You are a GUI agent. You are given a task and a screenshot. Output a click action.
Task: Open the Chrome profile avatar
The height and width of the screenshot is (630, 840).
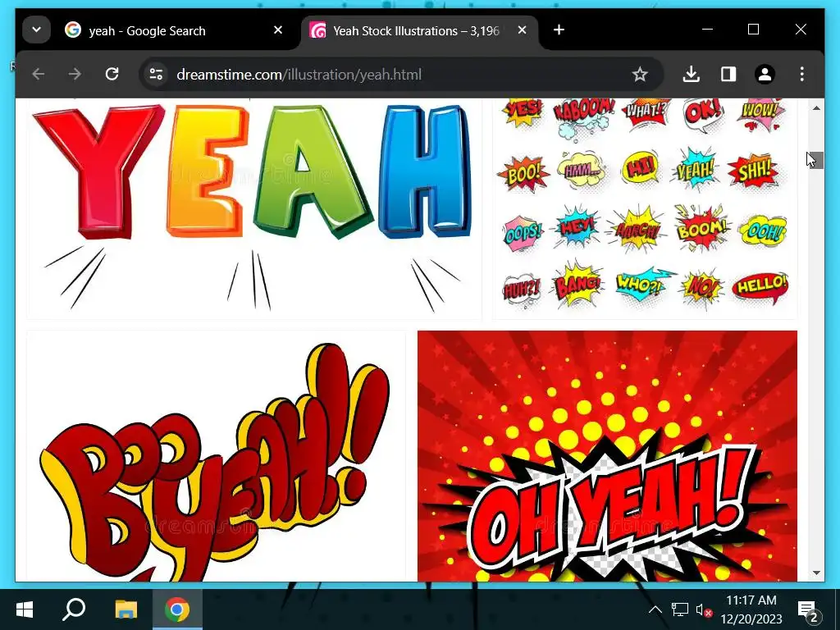pos(765,74)
